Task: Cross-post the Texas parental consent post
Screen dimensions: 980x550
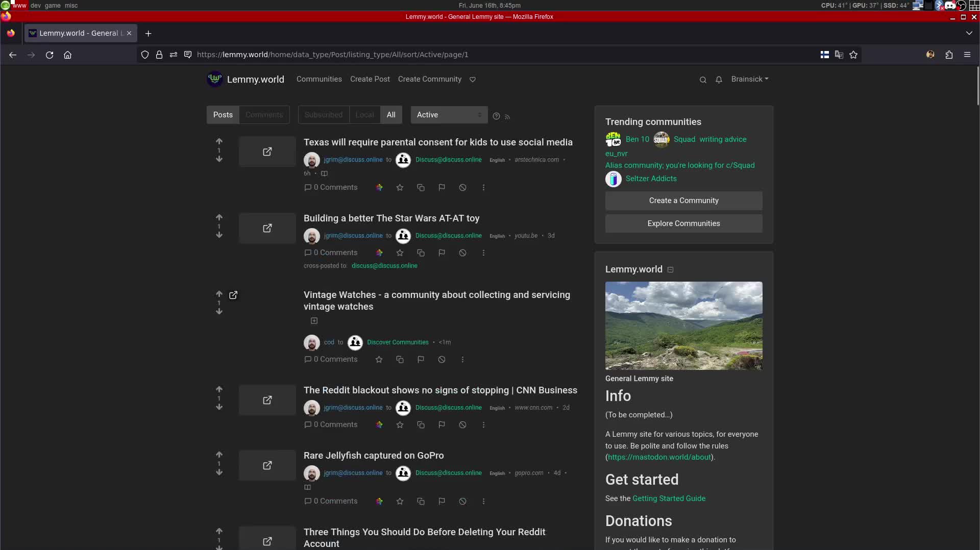Action: [x=421, y=188]
